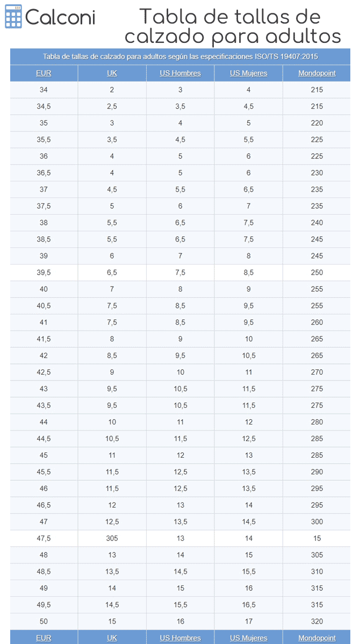Click the Mondopoint link in the top header
Screen dimensions: 360x644
pyautogui.click(x=317, y=73)
